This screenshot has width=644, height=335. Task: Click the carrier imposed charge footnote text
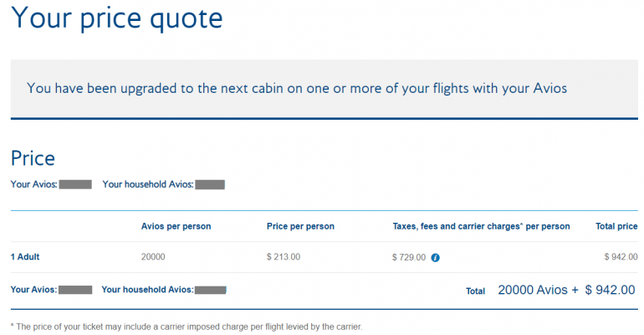(187, 326)
